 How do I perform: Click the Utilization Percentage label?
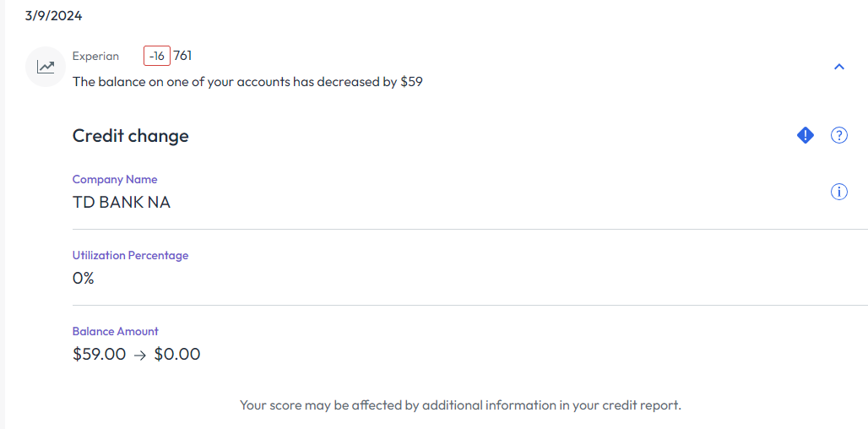tap(130, 255)
